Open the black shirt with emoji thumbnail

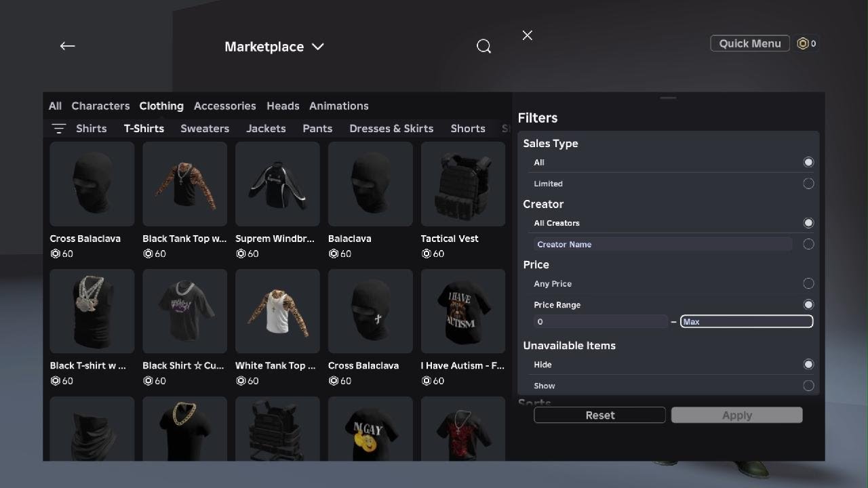click(x=370, y=428)
